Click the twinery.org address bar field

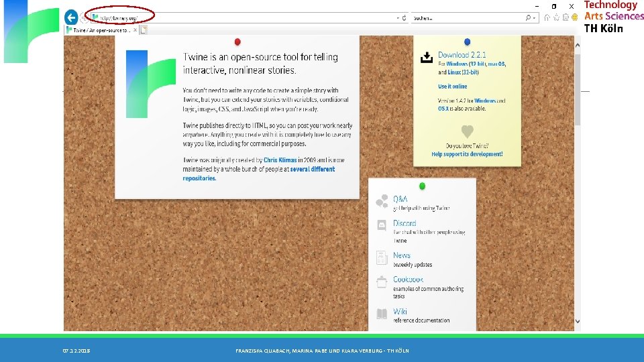[x=250, y=17]
